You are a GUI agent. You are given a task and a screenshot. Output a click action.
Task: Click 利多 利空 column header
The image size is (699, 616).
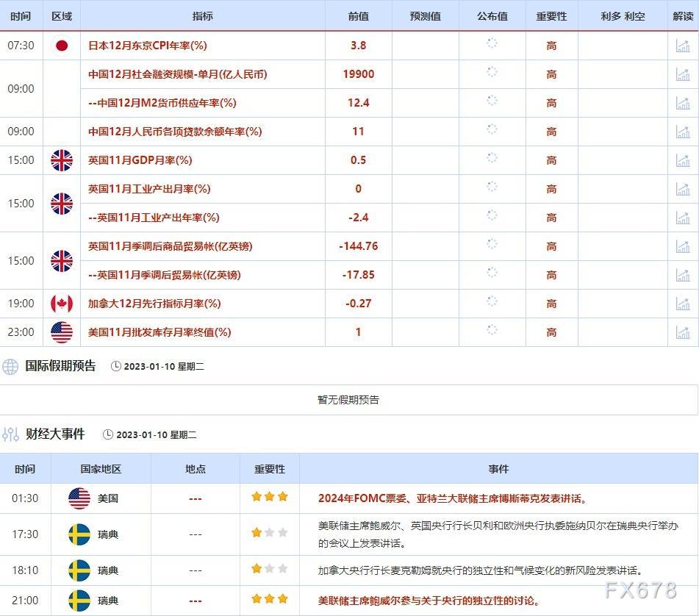point(623,16)
